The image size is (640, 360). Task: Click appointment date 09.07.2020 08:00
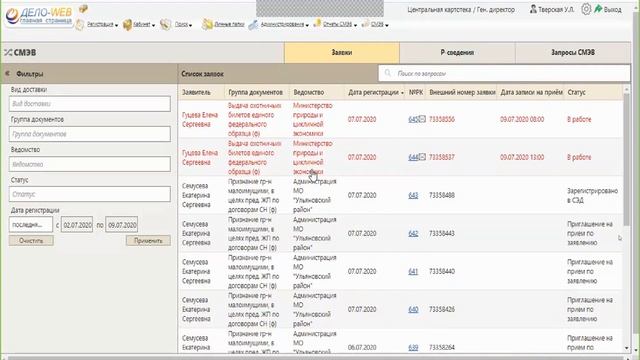[x=522, y=119]
